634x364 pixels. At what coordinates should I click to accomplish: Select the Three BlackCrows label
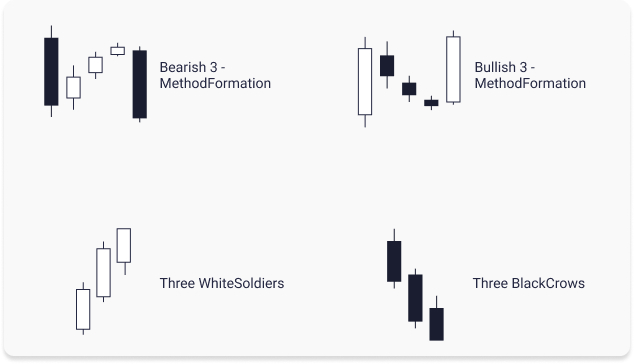pyautogui.click(x=528, y=283)
